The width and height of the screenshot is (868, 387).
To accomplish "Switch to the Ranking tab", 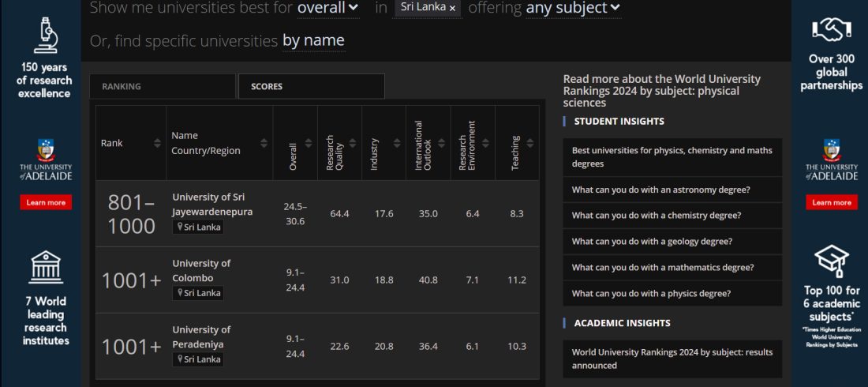I will click(163, 86).
